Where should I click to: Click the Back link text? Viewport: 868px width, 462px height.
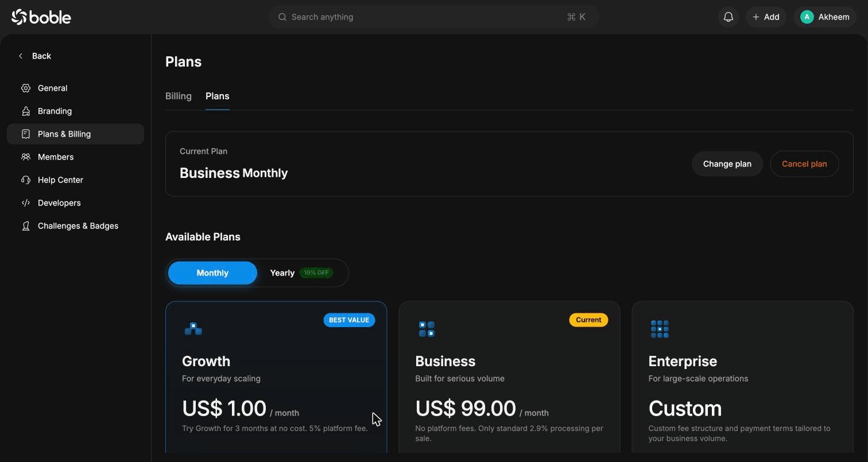click(41, 56)
